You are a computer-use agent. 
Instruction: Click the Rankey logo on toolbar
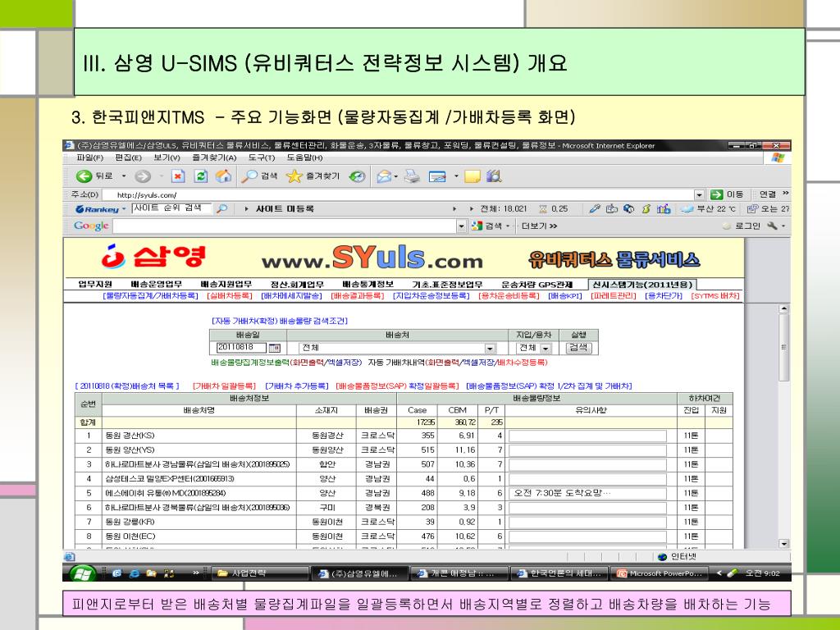(98, 209)
